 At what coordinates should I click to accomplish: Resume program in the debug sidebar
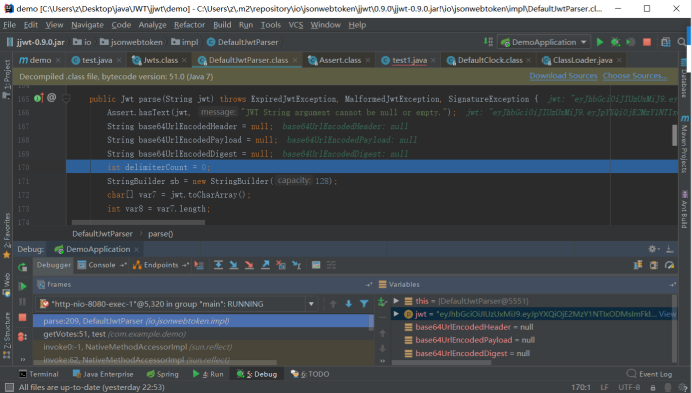tap(22, 286)
